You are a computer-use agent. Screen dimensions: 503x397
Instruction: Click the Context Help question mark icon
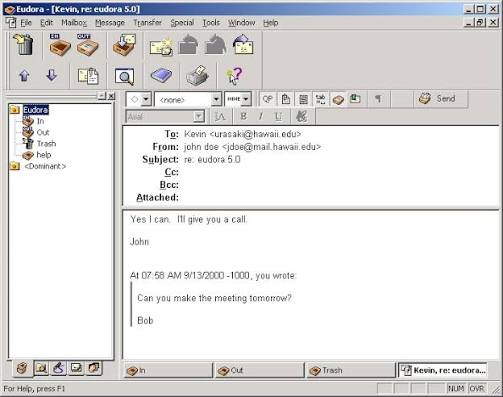click(x=234, y=76)
